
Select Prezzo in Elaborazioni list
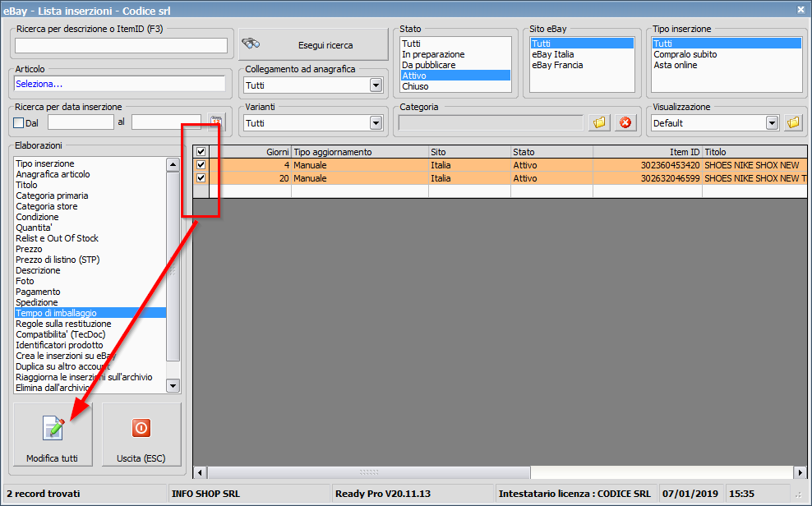[90, 249]
